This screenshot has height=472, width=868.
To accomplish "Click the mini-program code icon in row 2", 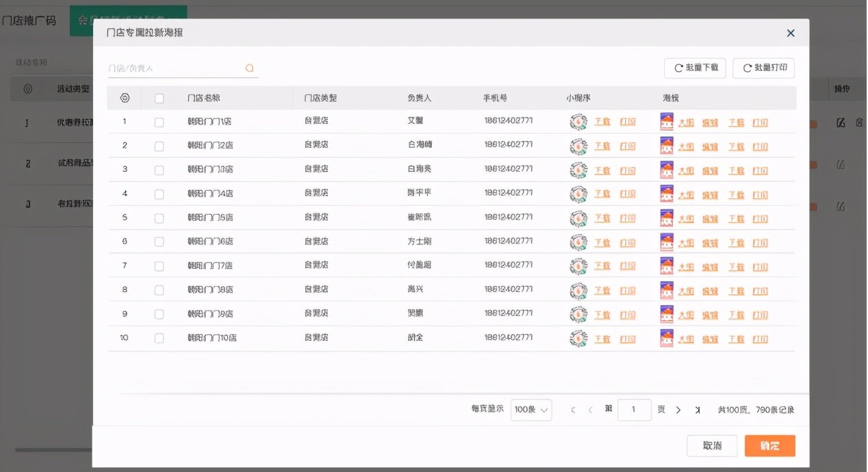I will (578, 146).
